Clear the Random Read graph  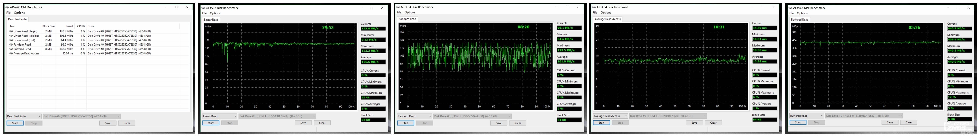[x=518, y=123]
